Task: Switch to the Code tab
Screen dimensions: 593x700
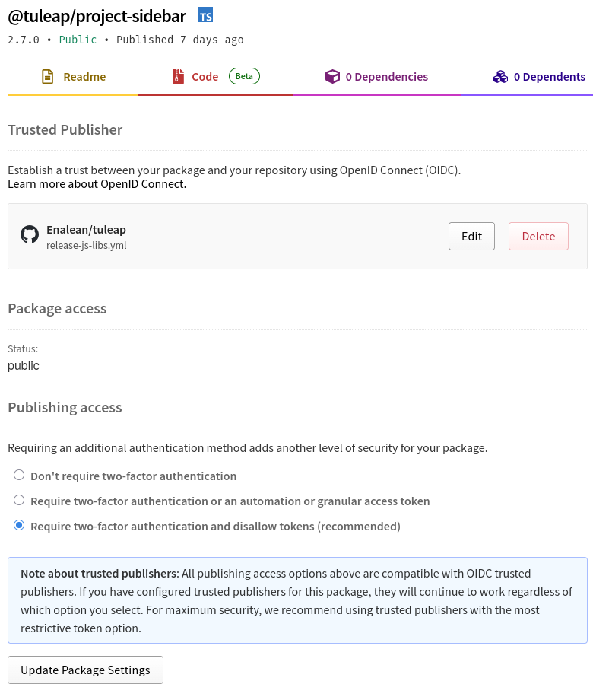Action: click(205, 77)
